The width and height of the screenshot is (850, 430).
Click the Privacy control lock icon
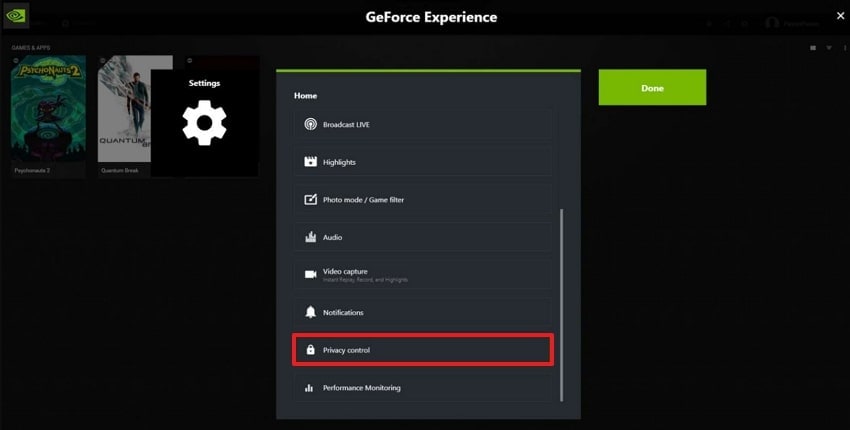(310, 350)
